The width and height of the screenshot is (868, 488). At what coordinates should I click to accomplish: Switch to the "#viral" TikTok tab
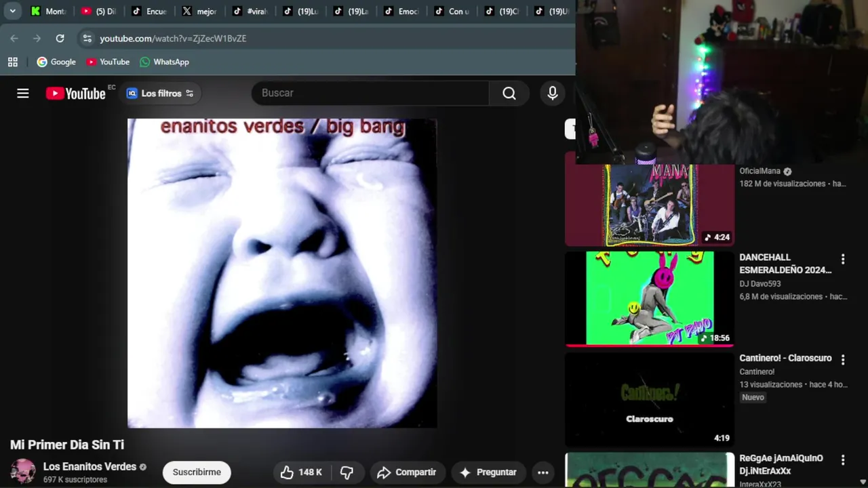coord(251,11)
